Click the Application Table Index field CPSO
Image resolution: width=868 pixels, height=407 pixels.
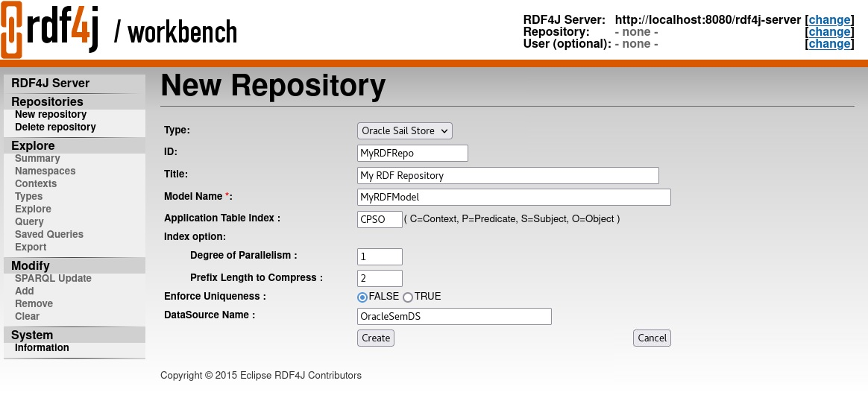[380, 219]
